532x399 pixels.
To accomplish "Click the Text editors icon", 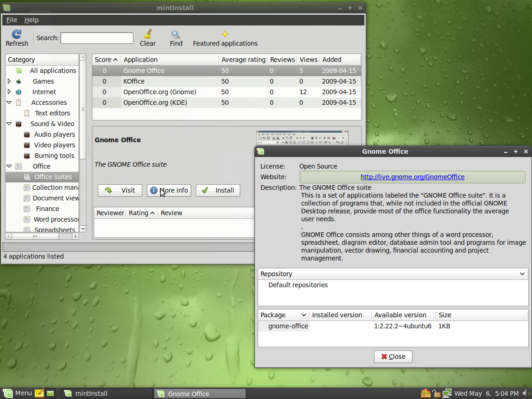I will (27, 113).
